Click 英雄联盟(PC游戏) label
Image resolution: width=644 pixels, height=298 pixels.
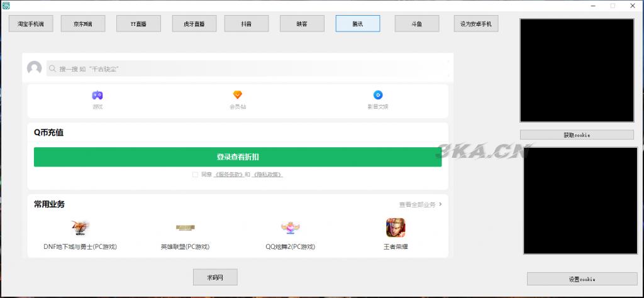(186, 246)
